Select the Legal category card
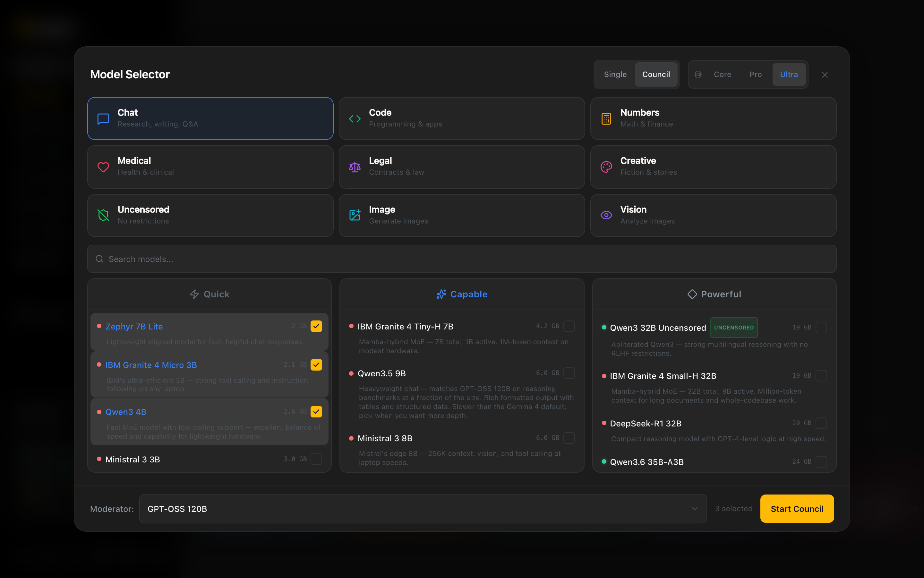Screen dimensions: 924x578 462,167
